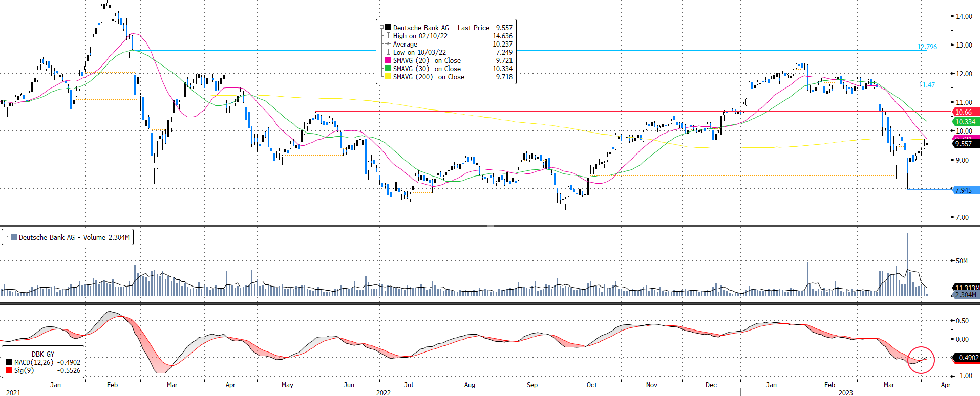
Task: Click the black 9.557 last price tag
Action: [966, 144]
